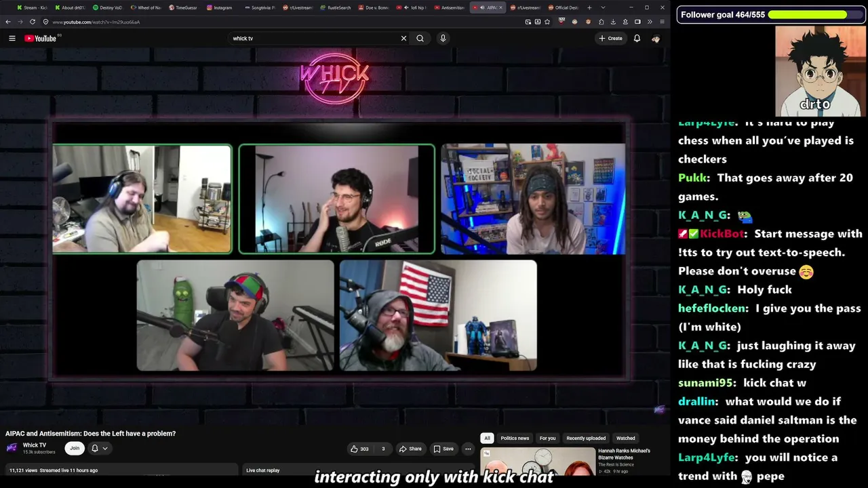Share the video with the Share button
Image resolution: width=868 pixels, height=488 pixels.
[x=410, y=449]
